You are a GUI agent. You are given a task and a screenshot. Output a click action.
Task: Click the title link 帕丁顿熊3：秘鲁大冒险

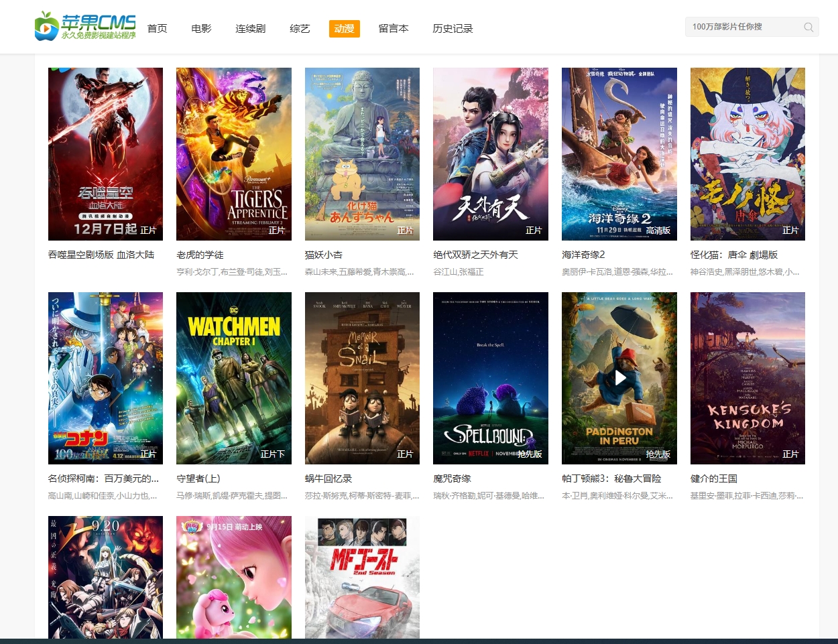[x=611, y=478]
